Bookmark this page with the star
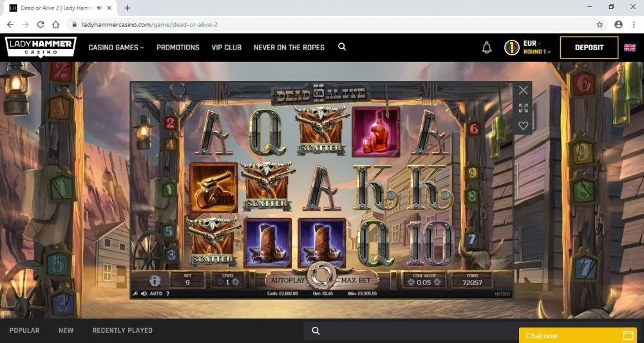 pos(600,24)
